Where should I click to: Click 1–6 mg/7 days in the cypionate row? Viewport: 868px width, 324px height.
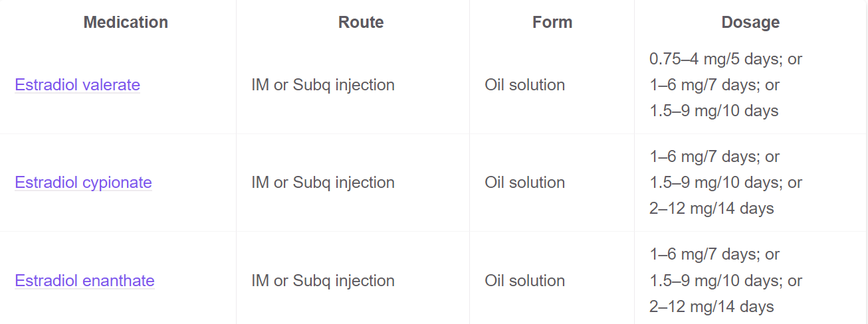coord(706,157)
